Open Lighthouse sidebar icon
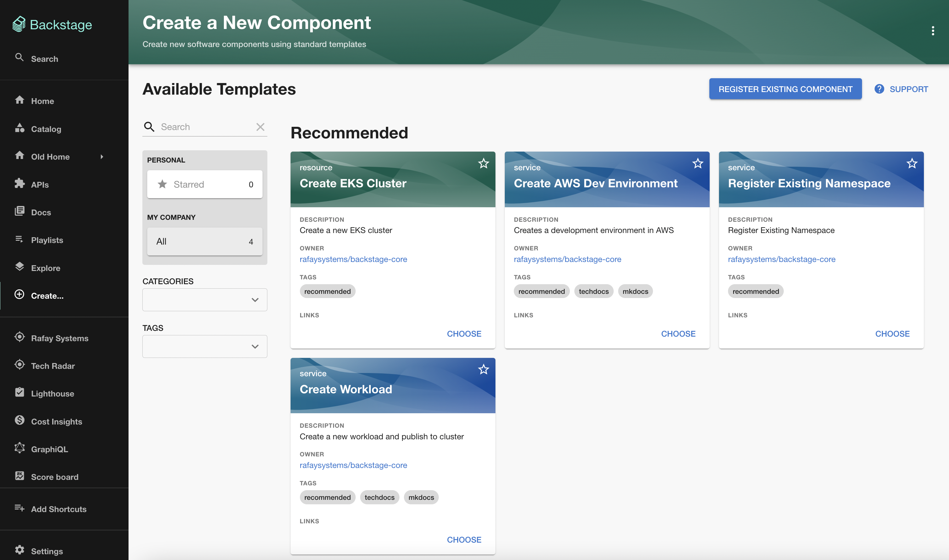 20,393
